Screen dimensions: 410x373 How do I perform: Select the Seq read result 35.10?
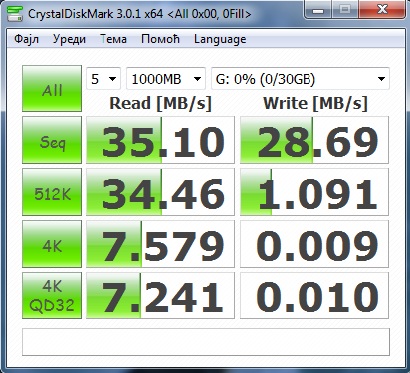160,140
